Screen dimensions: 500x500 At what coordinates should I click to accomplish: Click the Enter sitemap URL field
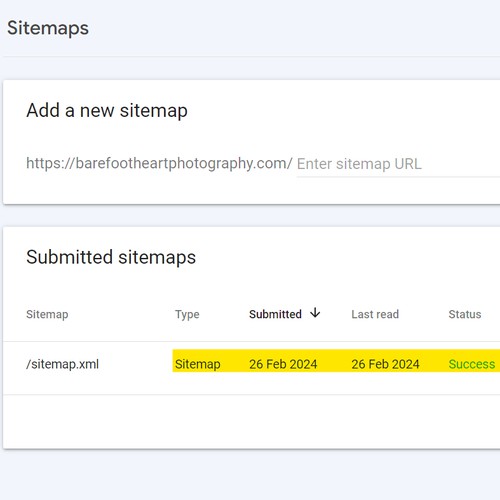click(398, 164)
